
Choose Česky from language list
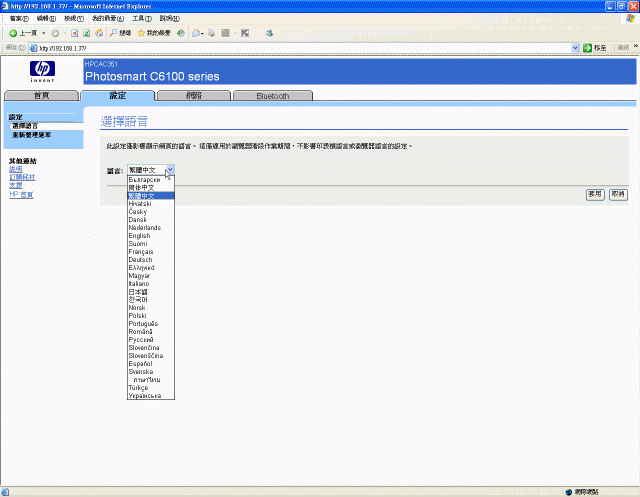pyautogui.click(x=151, y=212)
